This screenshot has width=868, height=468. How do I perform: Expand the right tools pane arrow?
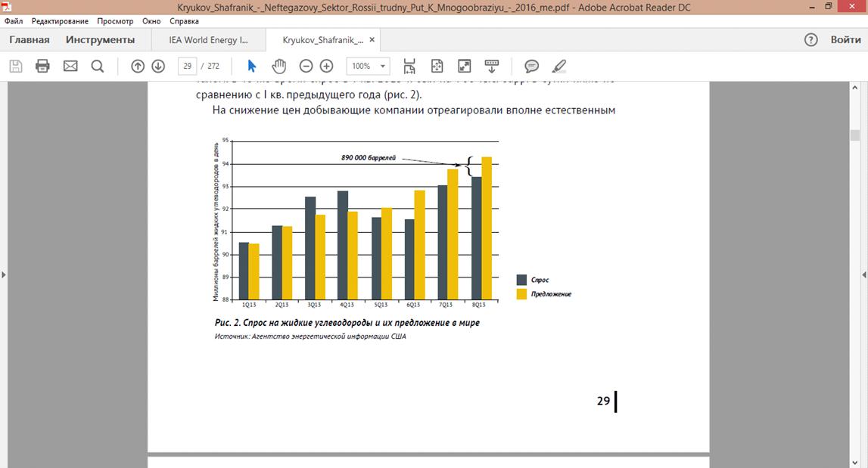click(864, 274)
